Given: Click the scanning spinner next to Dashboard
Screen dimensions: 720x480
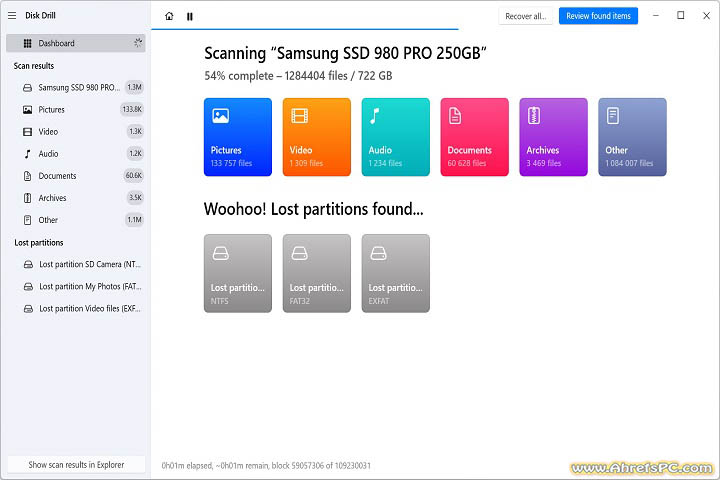Looking at the screenshot, I should (138, 43).
